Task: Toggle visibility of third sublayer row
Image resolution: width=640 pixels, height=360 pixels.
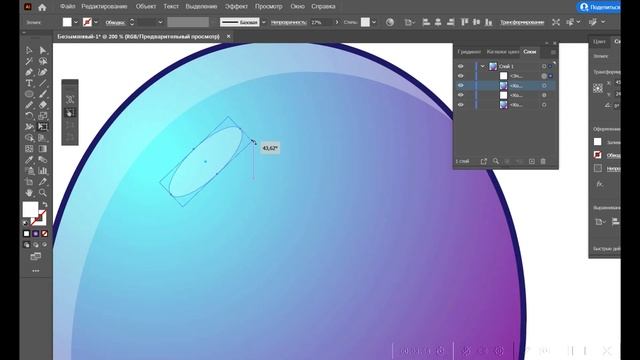Action: point(460,95)
